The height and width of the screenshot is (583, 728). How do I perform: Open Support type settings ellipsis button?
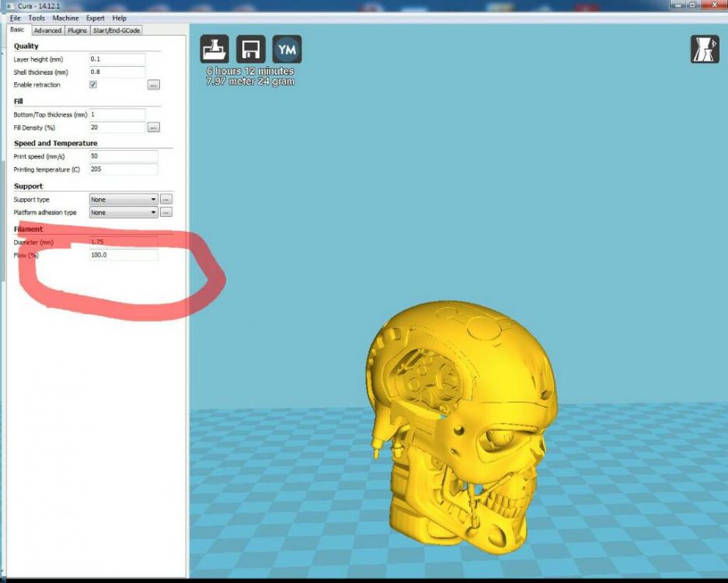click(x=166, y=199)
